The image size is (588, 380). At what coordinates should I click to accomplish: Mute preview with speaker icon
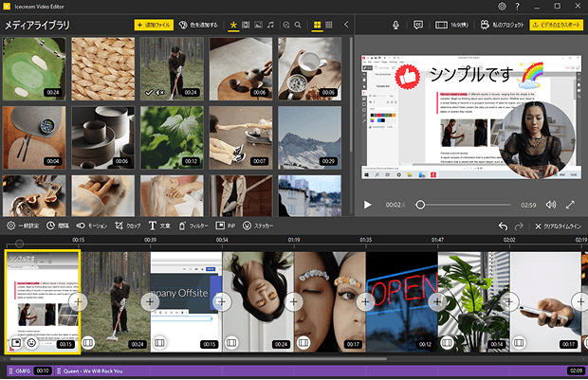[x=551, y=205]
